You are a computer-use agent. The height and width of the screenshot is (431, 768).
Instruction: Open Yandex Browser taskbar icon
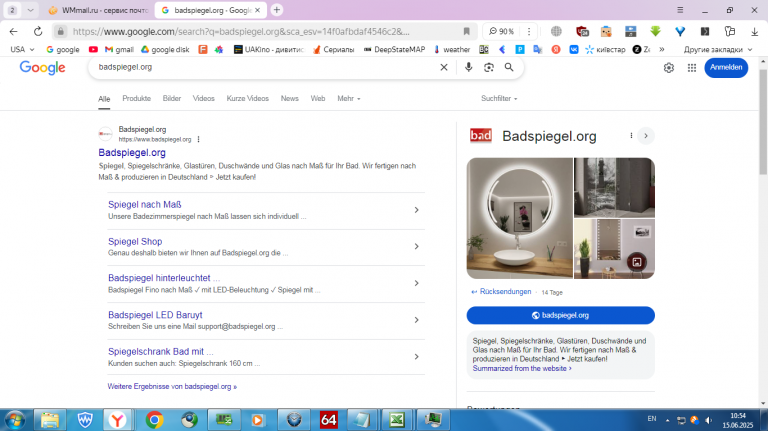pos(118,420)
